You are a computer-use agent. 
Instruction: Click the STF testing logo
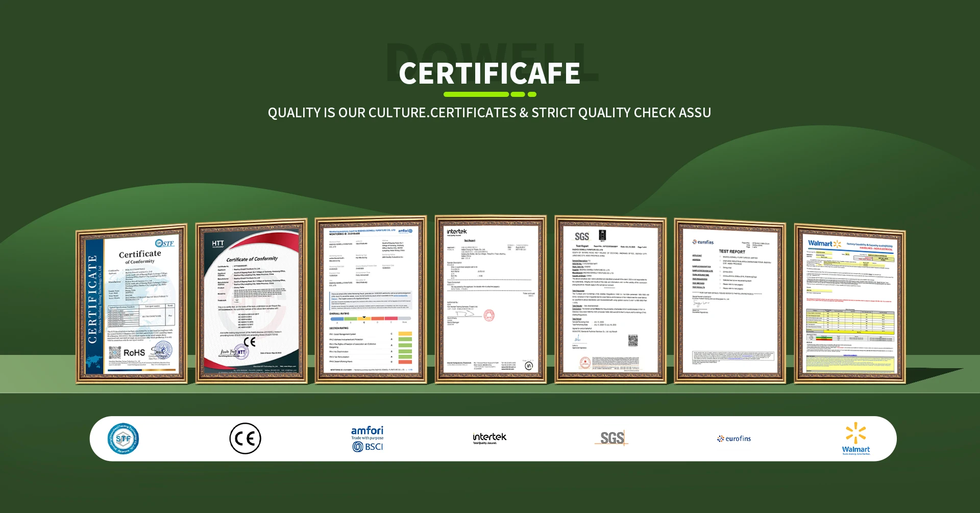123,439
